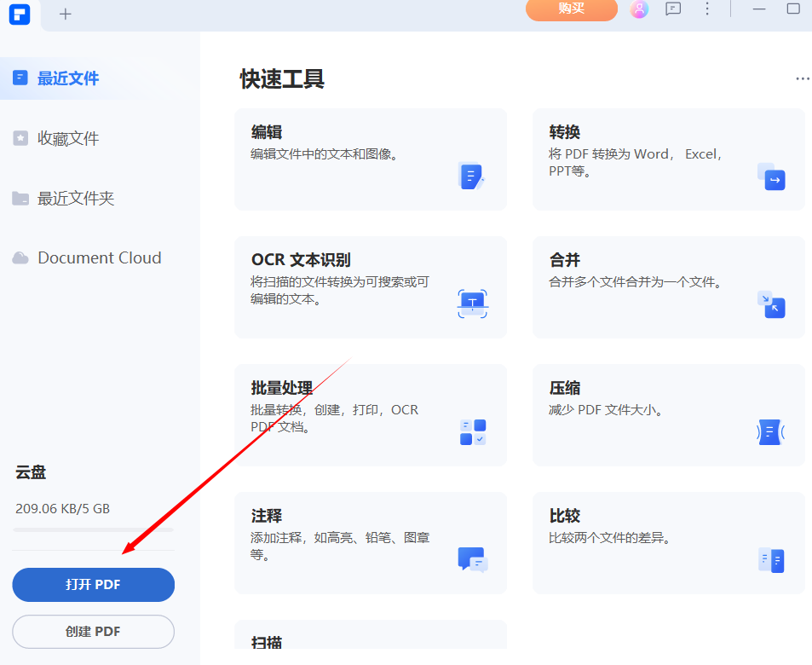Open a new tab with the plus button
Image resolution: width=812 pixels, height=665 pixels.
[65, 14]
